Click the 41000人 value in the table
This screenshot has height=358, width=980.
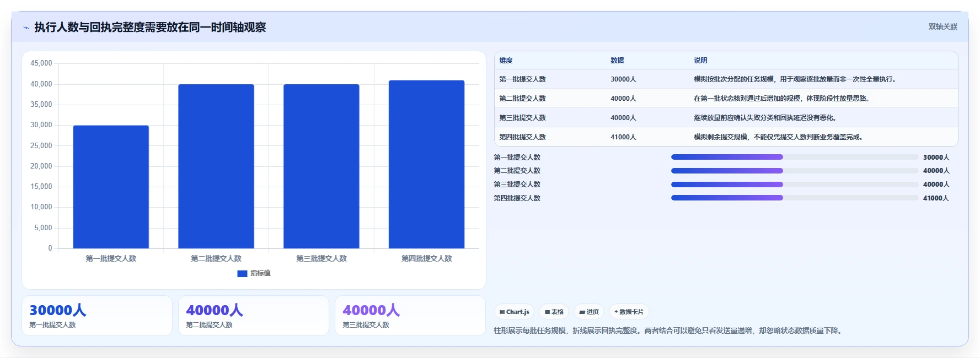point(623,137)
